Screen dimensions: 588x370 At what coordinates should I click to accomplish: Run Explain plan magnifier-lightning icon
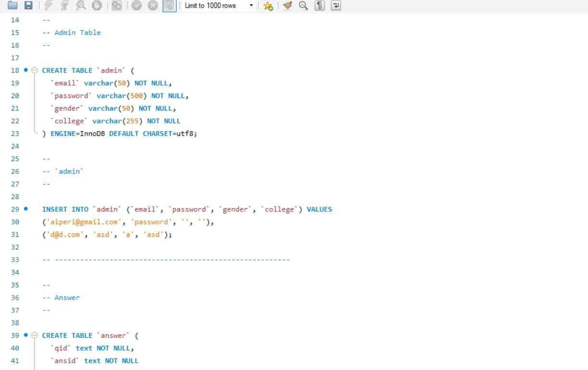click(81, 6)
